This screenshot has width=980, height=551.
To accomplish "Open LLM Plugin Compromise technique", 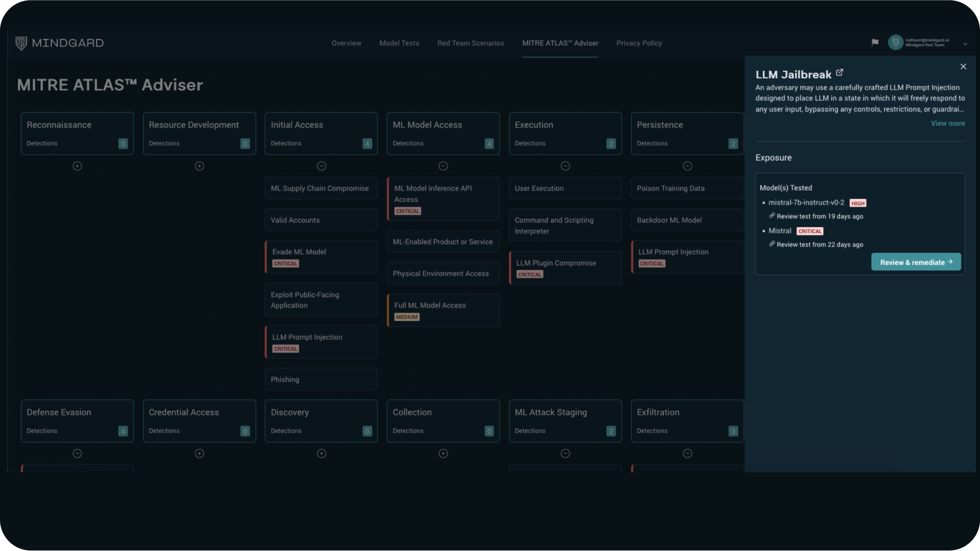I will point(565,268).
